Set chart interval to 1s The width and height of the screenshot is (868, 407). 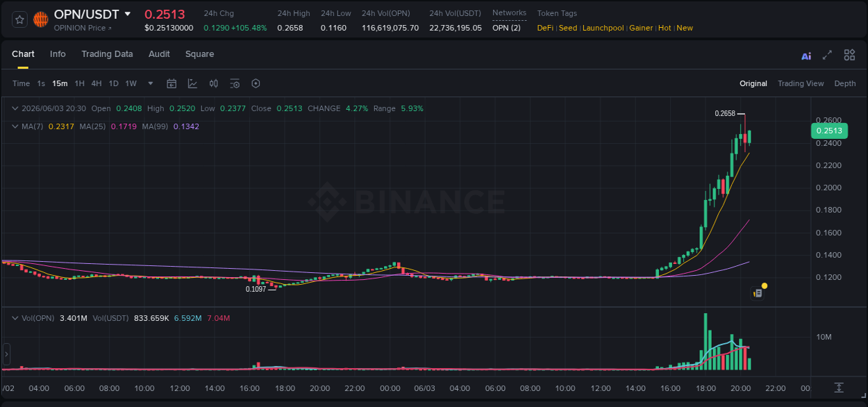41,83
